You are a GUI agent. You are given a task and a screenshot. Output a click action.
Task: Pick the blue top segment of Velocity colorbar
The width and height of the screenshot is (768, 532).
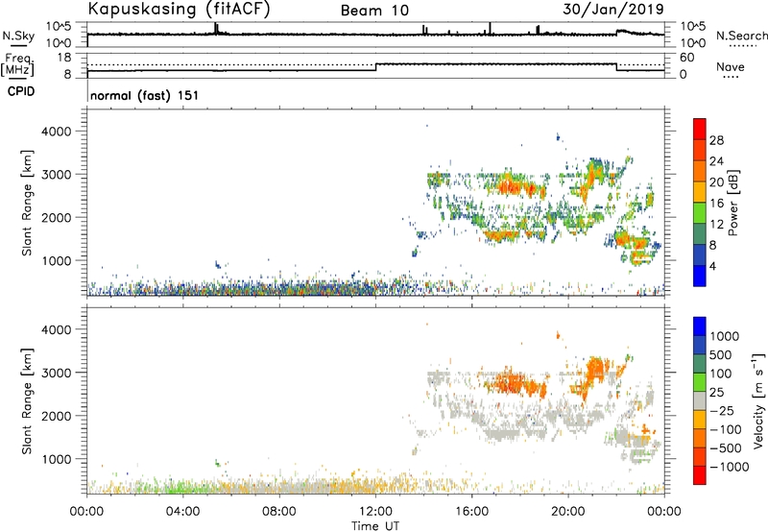pos(700,326)
